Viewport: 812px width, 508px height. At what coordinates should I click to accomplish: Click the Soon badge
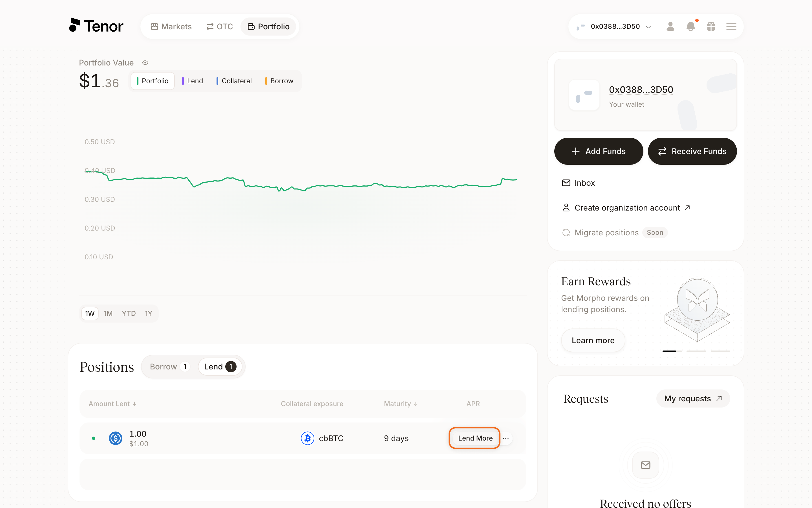click(x=655, y=233)
